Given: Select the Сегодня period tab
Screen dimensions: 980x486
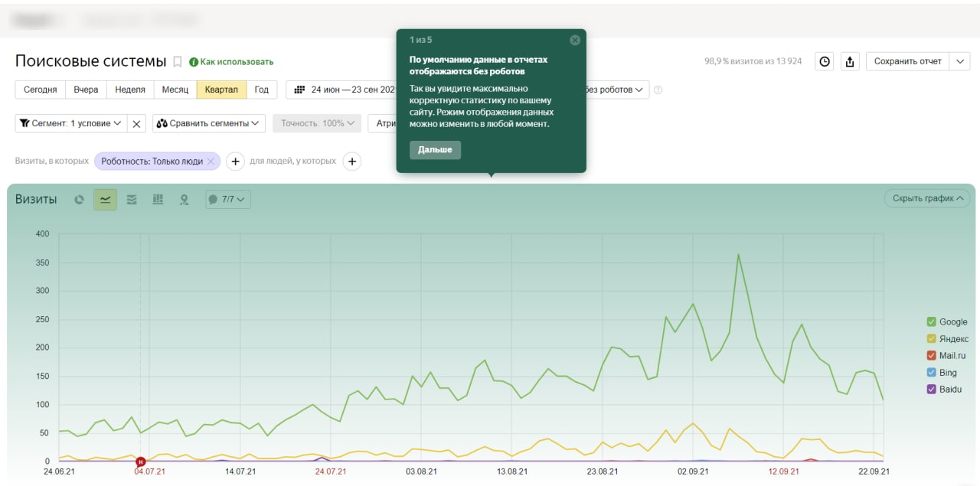Looking at the screenshot, I should (x=40, y=90).
